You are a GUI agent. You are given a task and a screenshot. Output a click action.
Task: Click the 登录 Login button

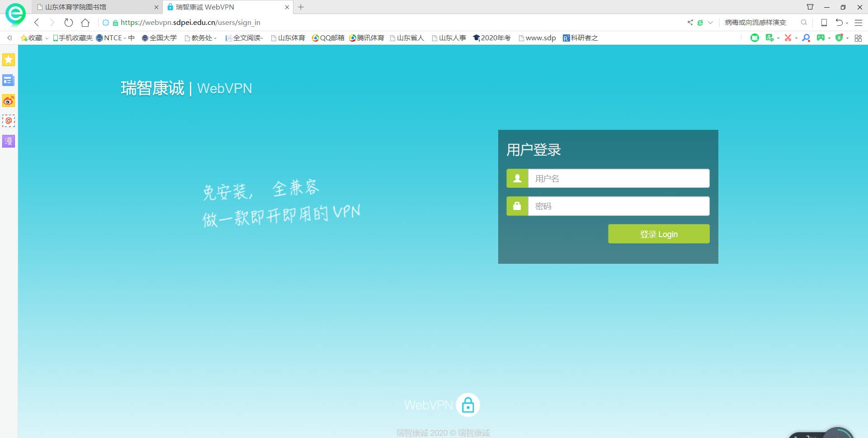pos(659,234)
